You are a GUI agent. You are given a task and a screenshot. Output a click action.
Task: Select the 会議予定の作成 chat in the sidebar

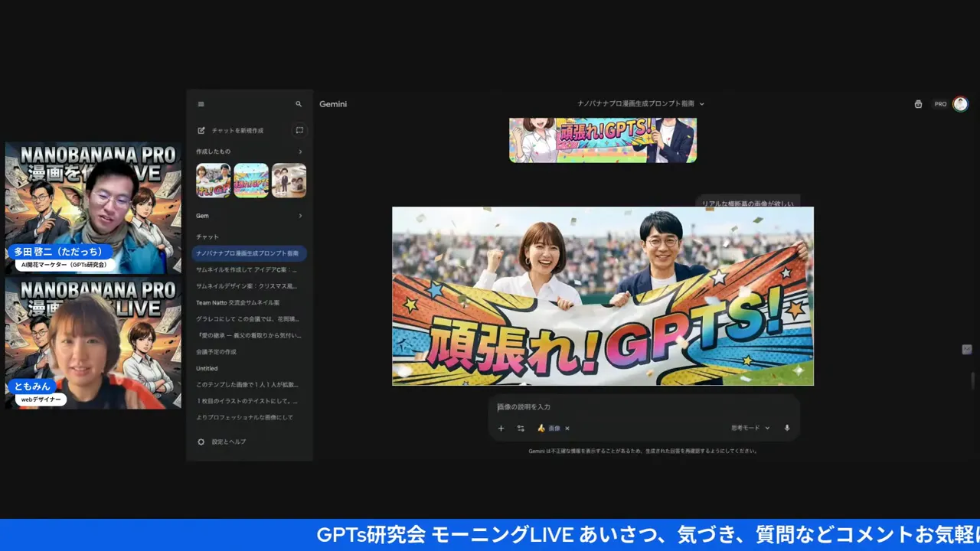point(216,351)
